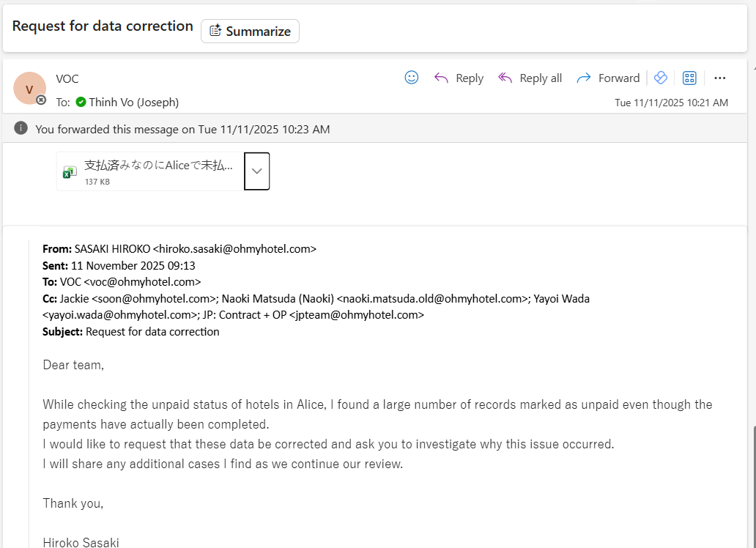Click the Excel attachment file icon
Image resolution: width=756 pixels, height=548 pixels.
click(x=70, y=171)
